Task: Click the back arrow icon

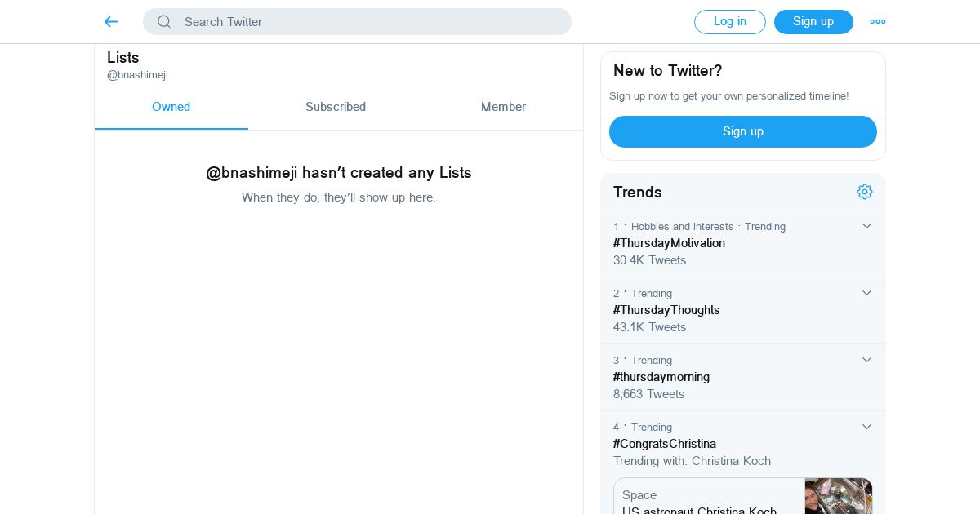Action: click(111, 22)
